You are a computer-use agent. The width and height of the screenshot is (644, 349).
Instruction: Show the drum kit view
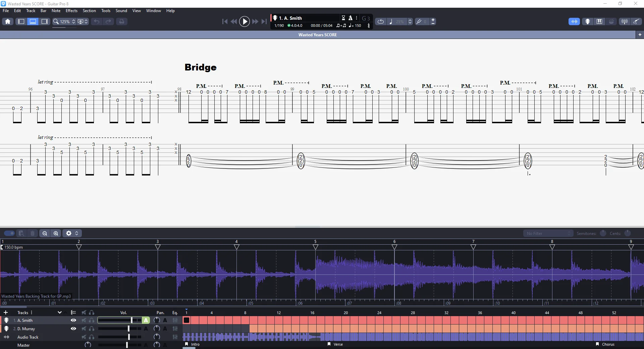611,21
